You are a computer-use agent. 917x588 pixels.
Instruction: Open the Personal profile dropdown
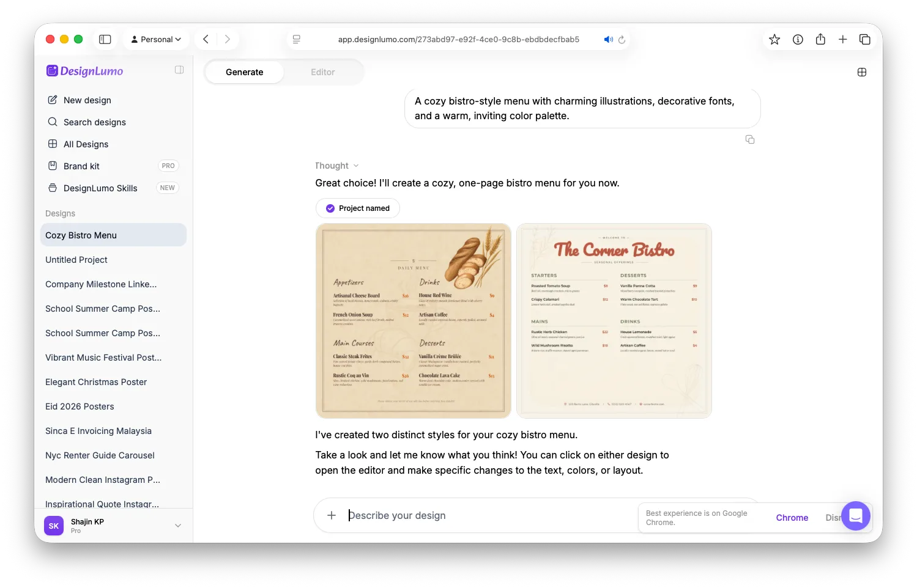coord(157,39)
